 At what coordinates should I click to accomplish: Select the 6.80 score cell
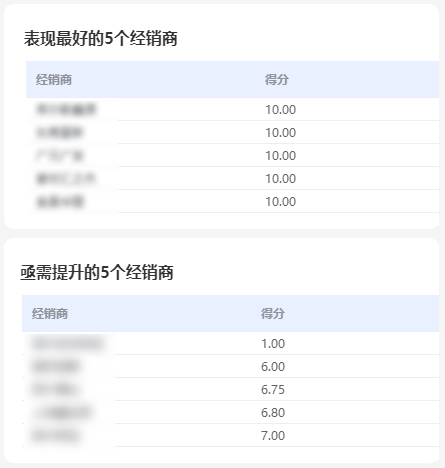pyautogui.click(x=273, y=413)
